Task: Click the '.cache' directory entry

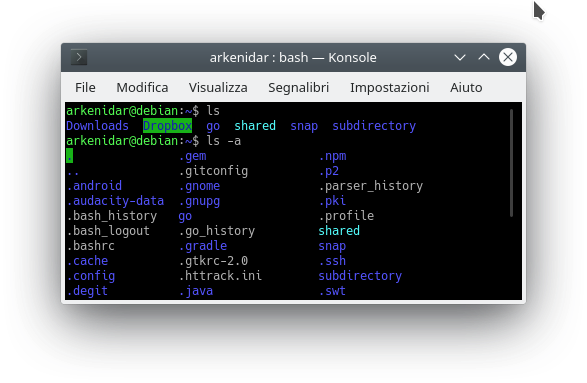Action: coord(87,261)
